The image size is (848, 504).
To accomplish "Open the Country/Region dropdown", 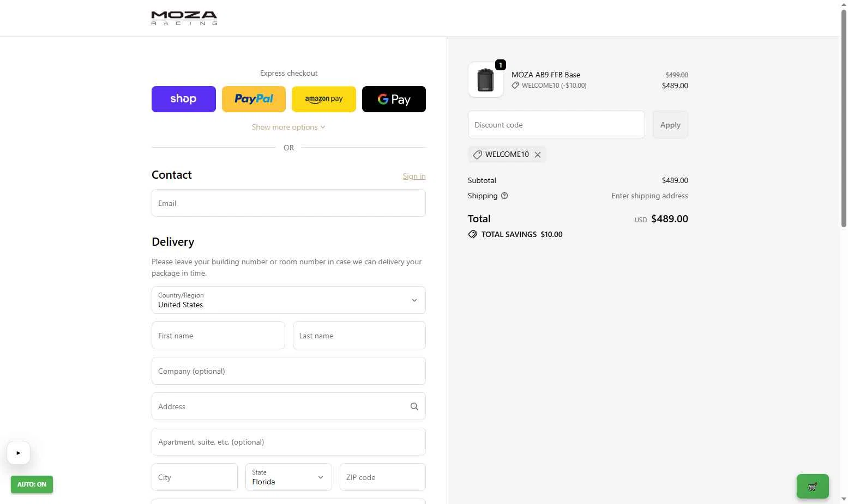I will [x=288, y=300].
